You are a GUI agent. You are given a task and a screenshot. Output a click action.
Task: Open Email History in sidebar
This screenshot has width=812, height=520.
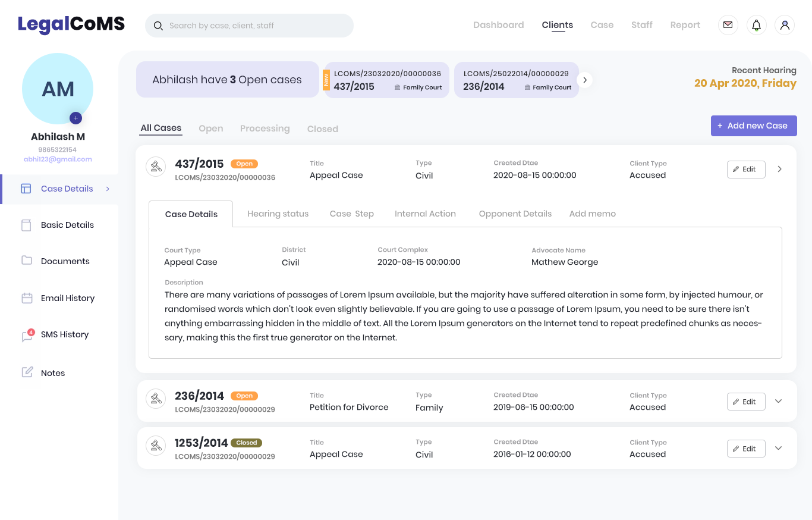coord(67,298)
